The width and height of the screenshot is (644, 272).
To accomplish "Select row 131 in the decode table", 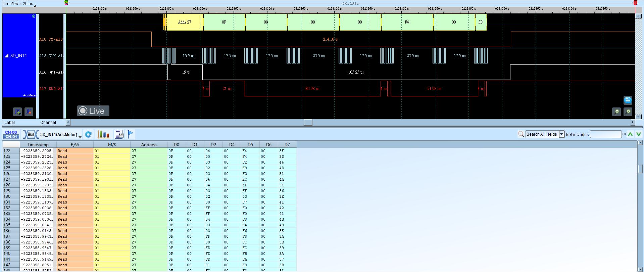I will pos(150,202).
